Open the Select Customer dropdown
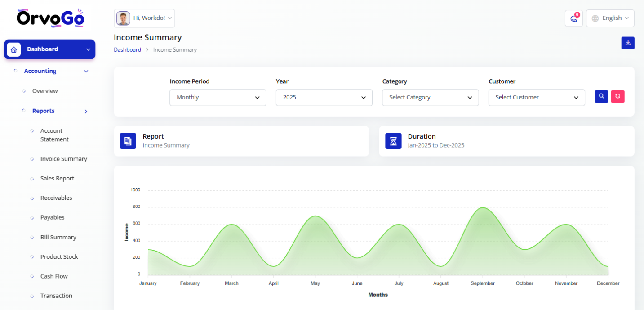Screen dimensions: 644x310 pyautogui.click(x=537, y=98)
